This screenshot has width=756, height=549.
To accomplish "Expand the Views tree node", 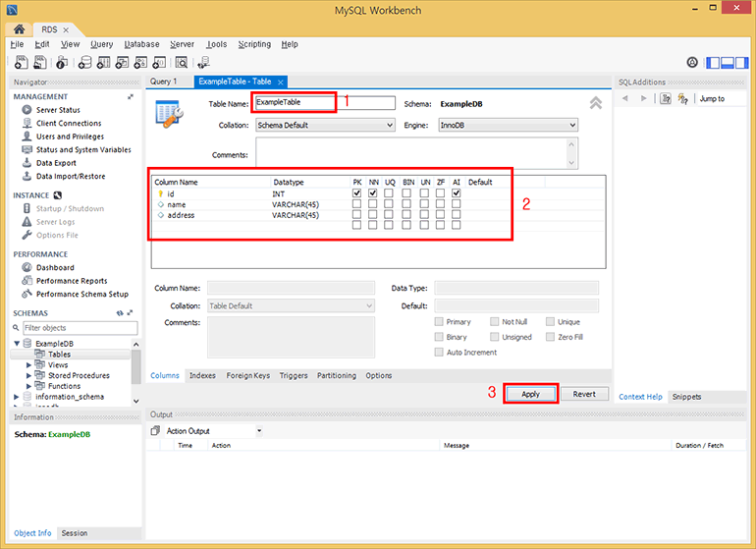I will tap(29, 364).
